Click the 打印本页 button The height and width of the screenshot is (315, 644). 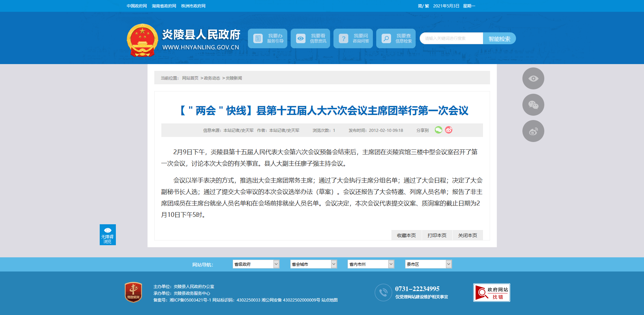[437, 235]
